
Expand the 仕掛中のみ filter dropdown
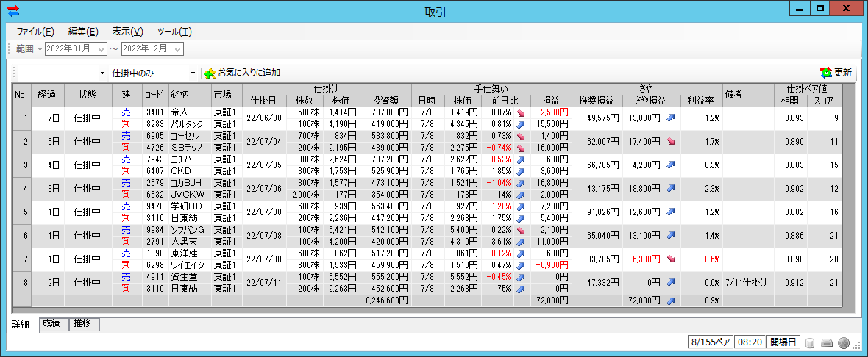[193, 73]
